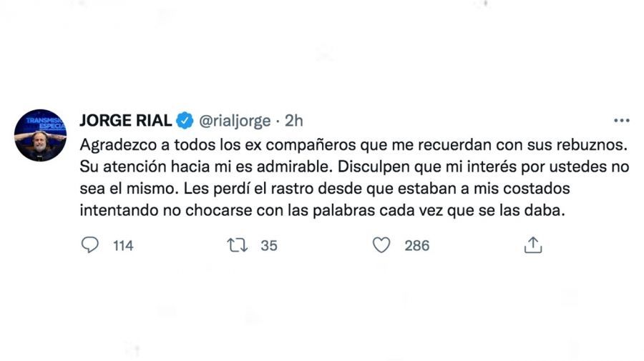Click the 35 retweets count
This screenshot has width=644, height=361.
click(x=268, y=245)
